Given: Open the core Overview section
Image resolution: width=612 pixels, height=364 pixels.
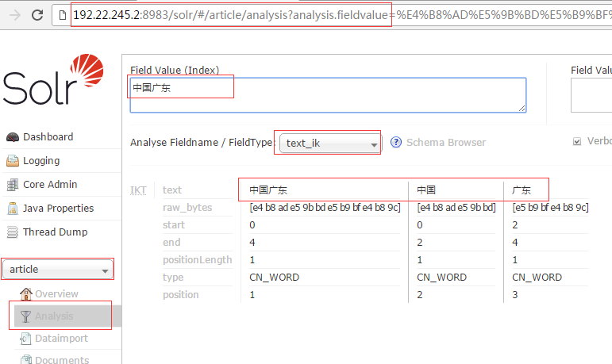Looking at the screenshot, I should (x=56, y=293).
